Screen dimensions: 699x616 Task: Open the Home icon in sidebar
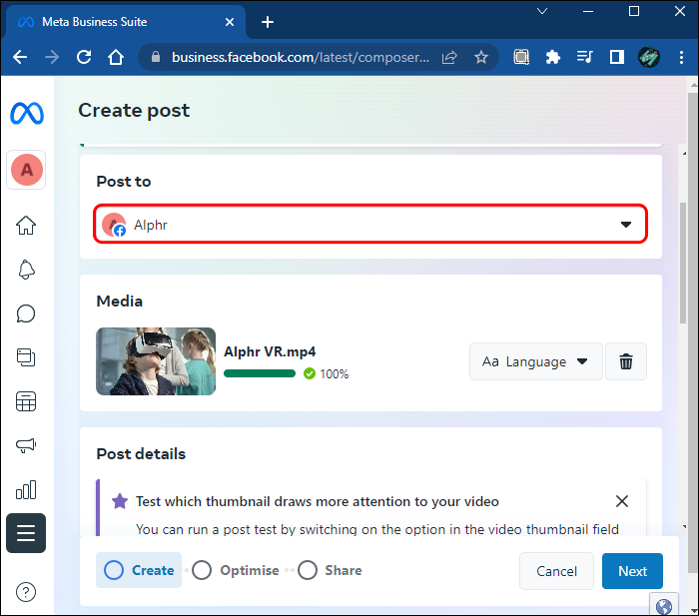[26, 225]
